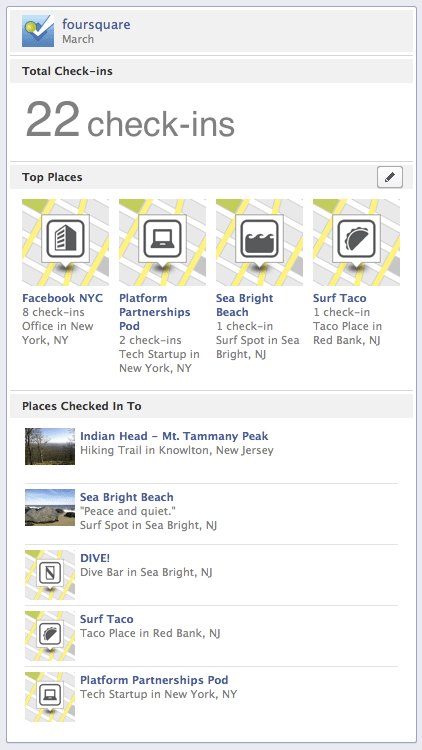Follow the Platform Partnerships Pod link under Top Places
422x750 pixels.
[x=155, y=312]
